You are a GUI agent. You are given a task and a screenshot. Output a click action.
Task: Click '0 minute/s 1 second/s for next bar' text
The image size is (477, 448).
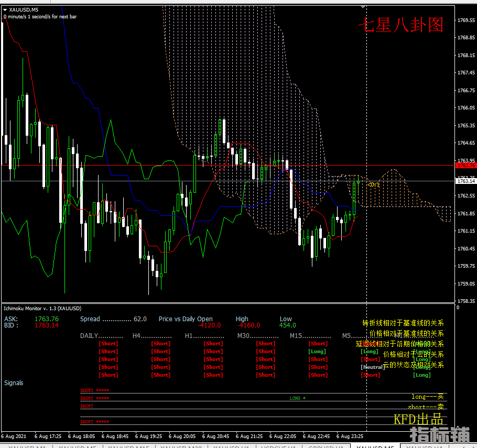(40, 17)
